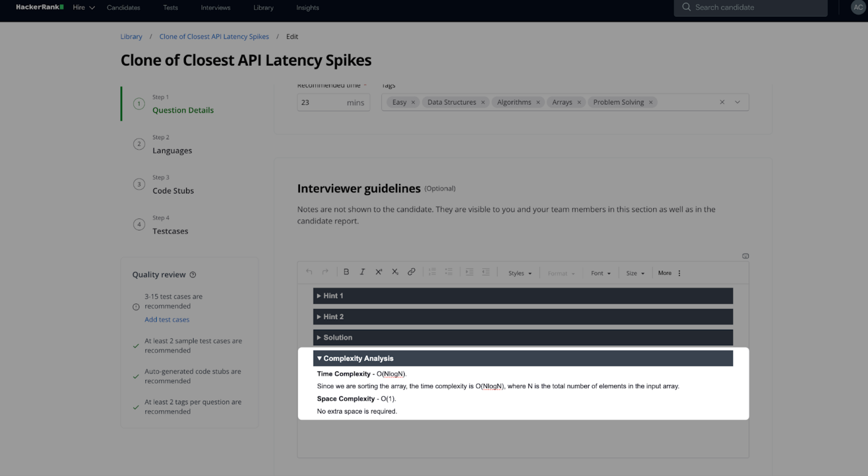This screenshot has height=476, width=868.
Task: Click the Italic formatting icon
Action: pyautogui.click(x=362, y=272)
